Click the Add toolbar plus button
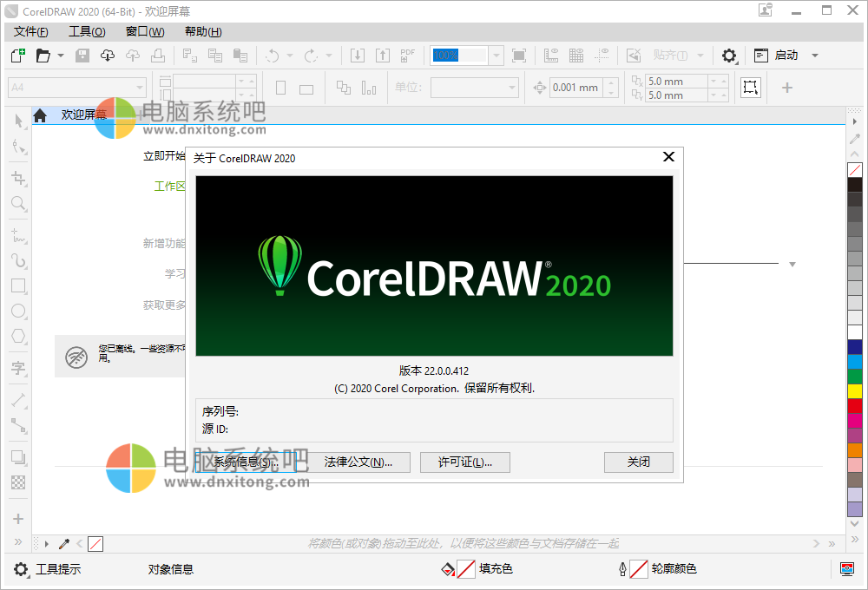Screen dimensions: 868x590 787,88
